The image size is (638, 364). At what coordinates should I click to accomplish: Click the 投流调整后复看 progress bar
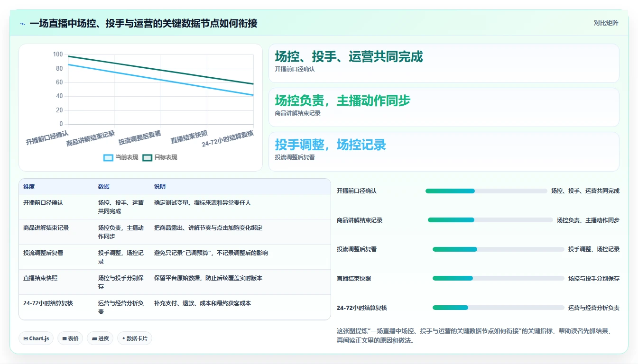coord(499,249)
